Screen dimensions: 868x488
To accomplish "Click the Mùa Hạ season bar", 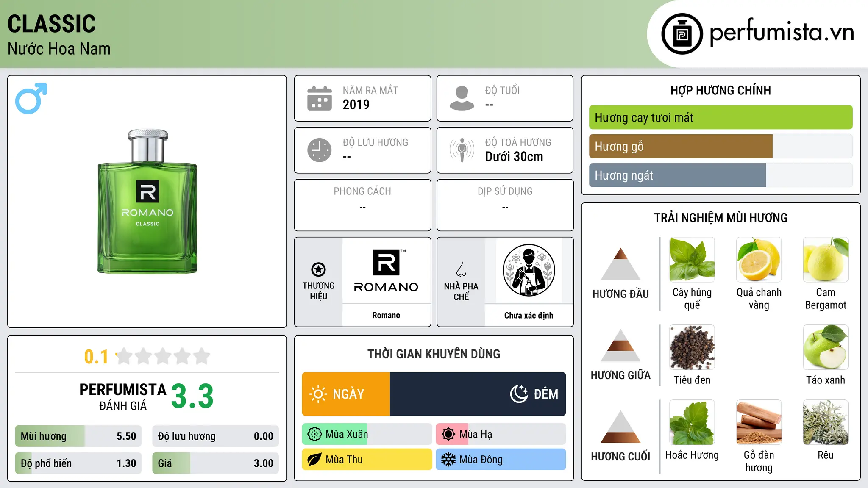I will pyautogui.click(x=501, y=434).
